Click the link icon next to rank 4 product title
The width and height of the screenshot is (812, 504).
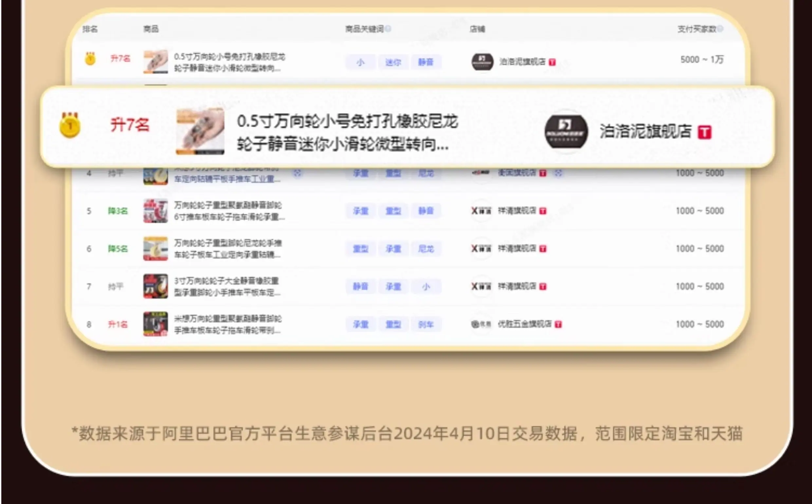point(297,173)
